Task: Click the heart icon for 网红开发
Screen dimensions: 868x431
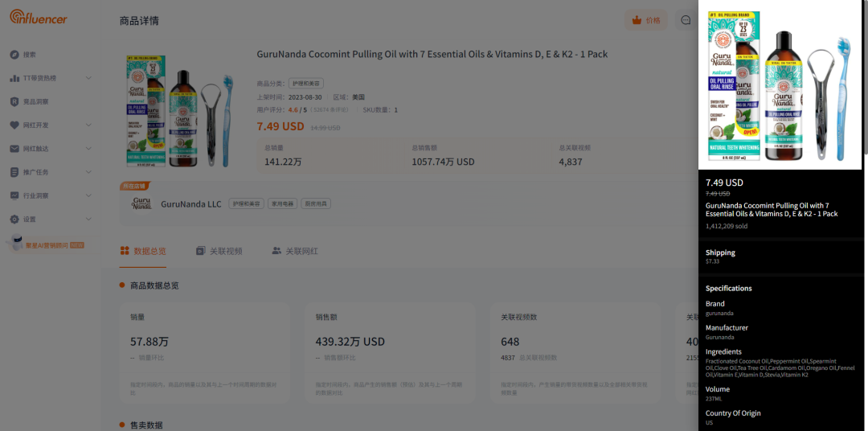Action: (14, 125)
